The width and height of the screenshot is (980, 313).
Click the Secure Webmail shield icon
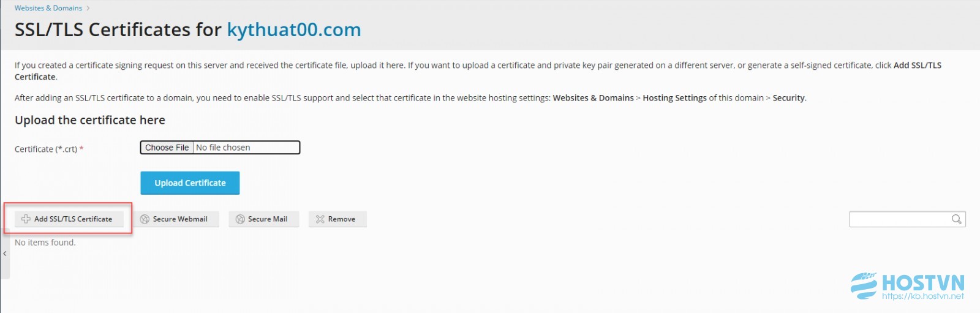[145, 219]
